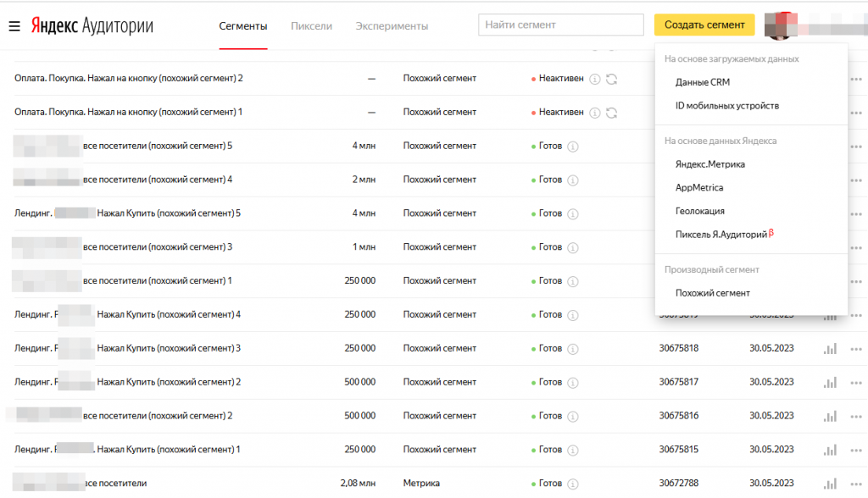
Task: Show status info for все посетители segment 4
Action: coord(573,180)
